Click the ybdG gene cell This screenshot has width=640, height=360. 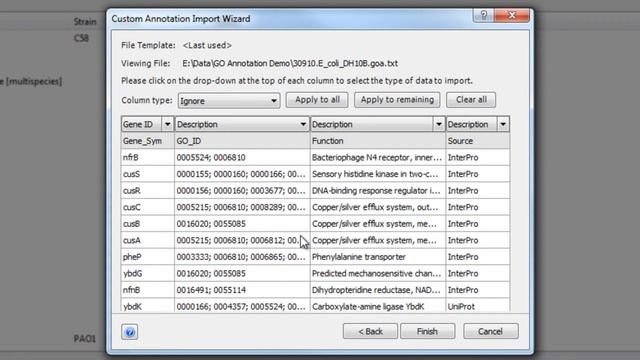147,273
